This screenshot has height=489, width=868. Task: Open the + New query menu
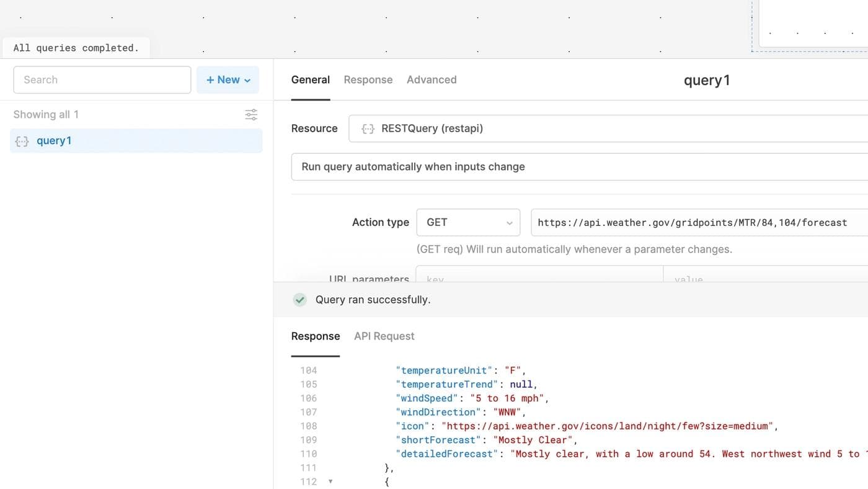[228, 80]
